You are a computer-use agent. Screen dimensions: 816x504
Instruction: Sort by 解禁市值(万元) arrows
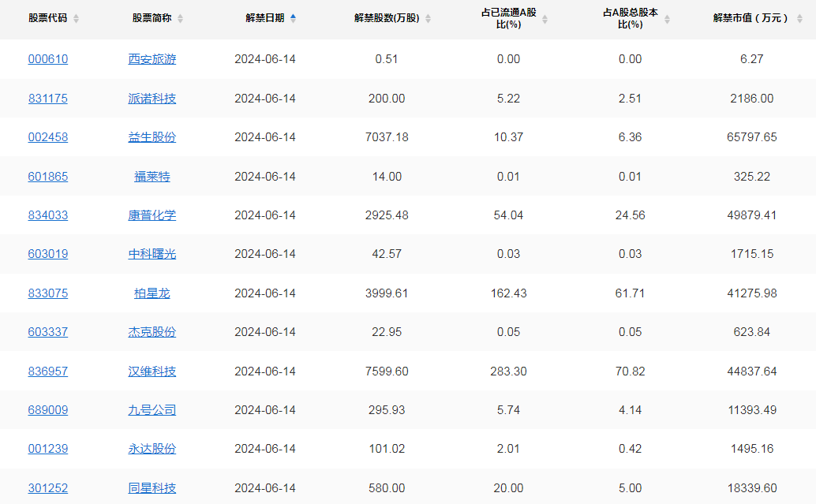800,19
